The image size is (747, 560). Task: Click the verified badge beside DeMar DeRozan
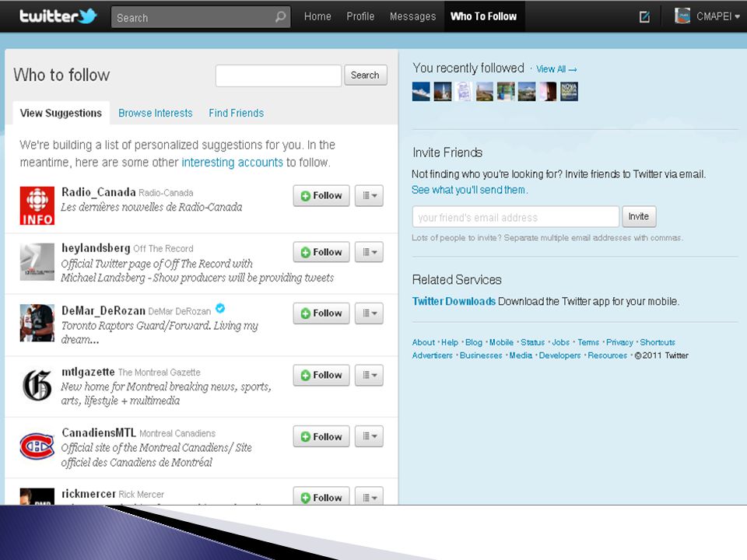pos(220,308)
